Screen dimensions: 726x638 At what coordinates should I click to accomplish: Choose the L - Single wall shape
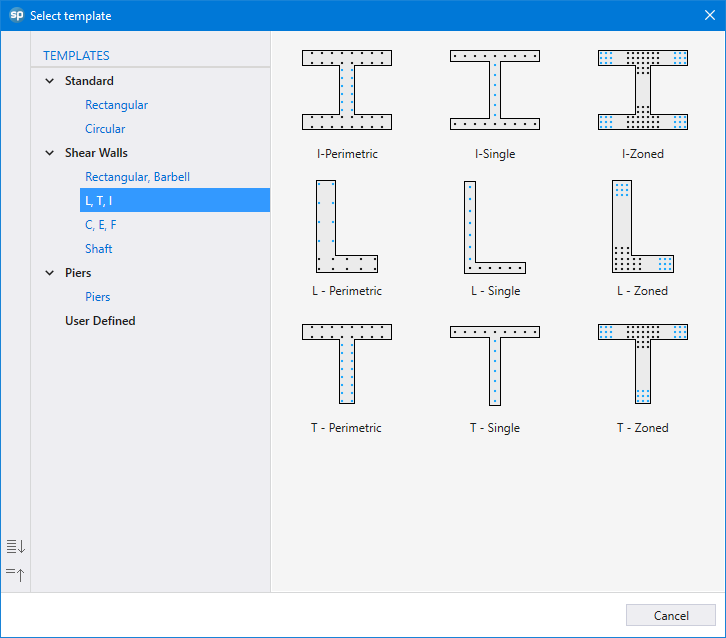(x=495, y=227)
